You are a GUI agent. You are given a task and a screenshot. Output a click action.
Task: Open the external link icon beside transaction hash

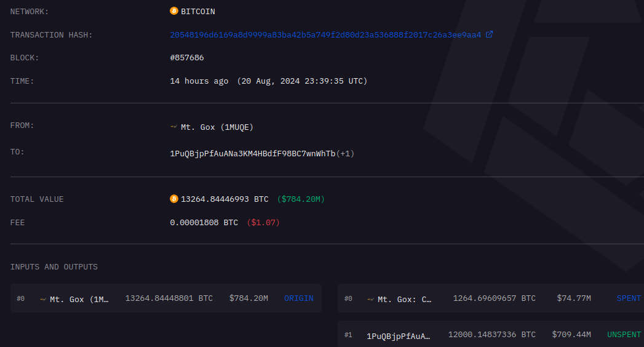pyautogui.click(x=489, y=34)
